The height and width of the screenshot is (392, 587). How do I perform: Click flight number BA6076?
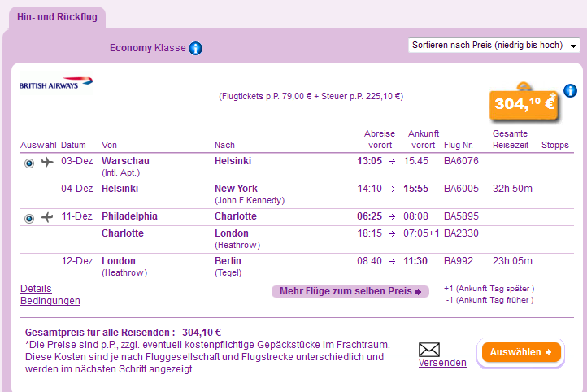[461, 161]
